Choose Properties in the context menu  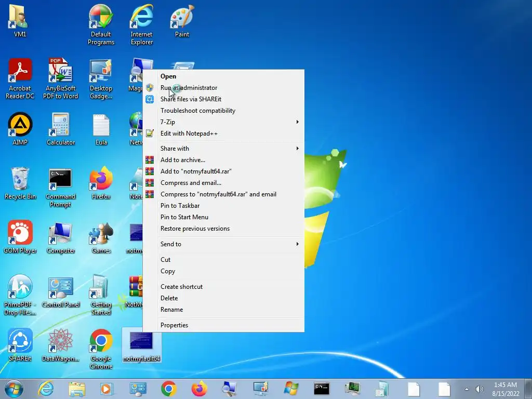[x=223, y=325]
